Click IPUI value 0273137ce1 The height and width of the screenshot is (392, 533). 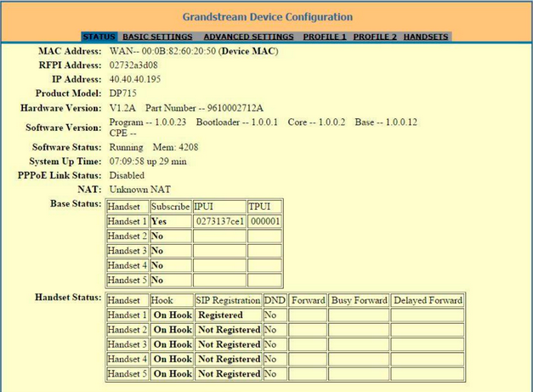click(x=219, y=221)
